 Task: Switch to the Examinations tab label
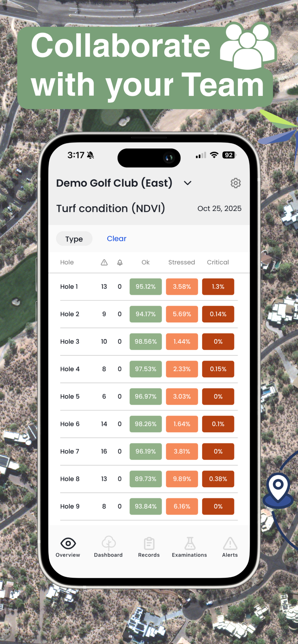tap(190, 555)
